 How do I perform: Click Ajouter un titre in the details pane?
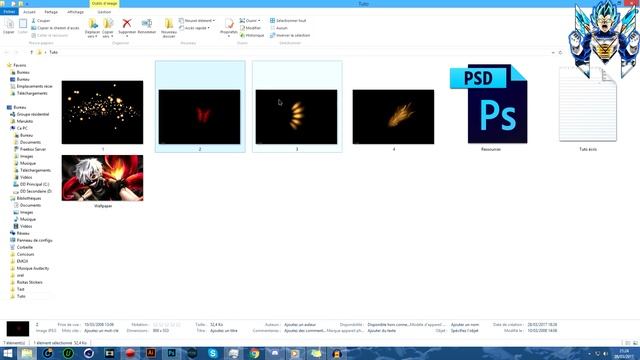(224, 331)
